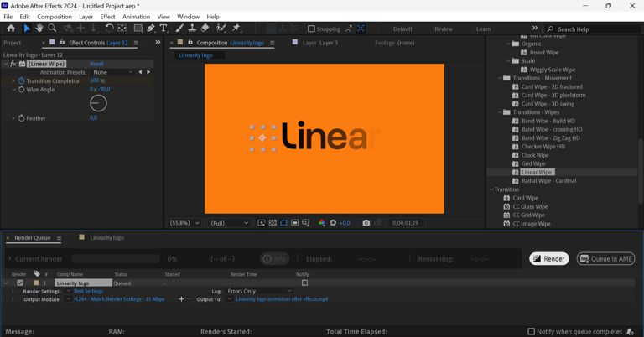Viewport: 644px width, 337px height.
Task: Select the Type tool
Action: [x=164, y=29]
